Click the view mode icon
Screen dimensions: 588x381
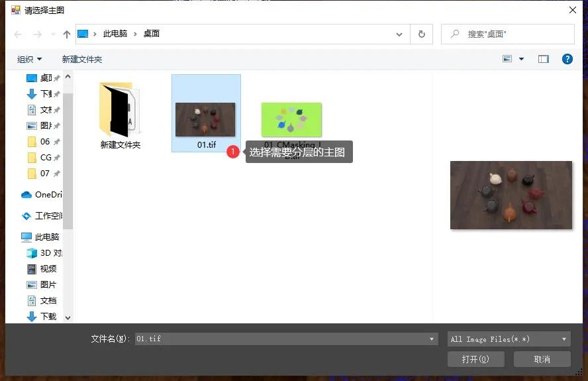(x=507, y=59)
